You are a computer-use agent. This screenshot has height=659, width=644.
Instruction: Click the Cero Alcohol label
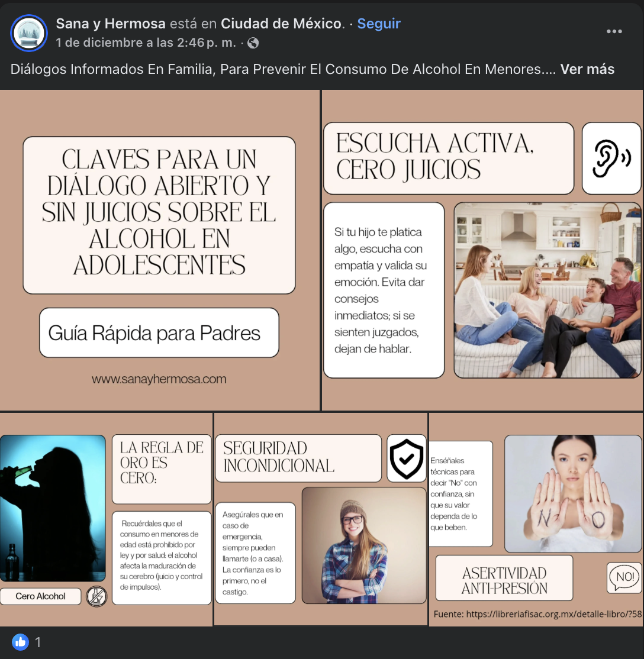[x=40, y=596]
